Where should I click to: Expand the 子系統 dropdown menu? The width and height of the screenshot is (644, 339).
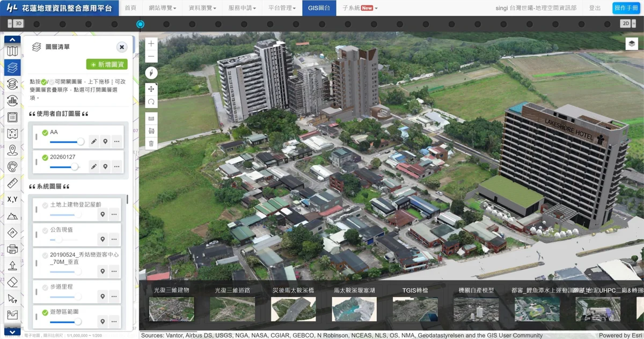(360, 8)
